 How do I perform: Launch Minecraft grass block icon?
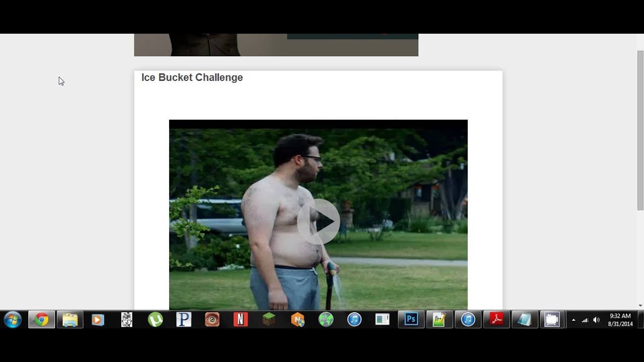(x=269, y=320)
